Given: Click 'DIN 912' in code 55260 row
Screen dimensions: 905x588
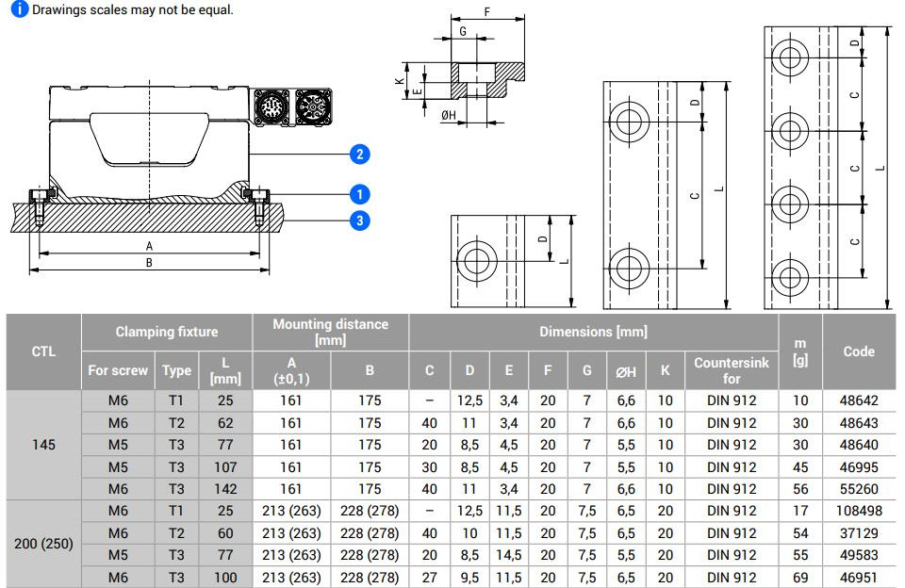Looking at the screenshot, I should [x=732, y=489].
